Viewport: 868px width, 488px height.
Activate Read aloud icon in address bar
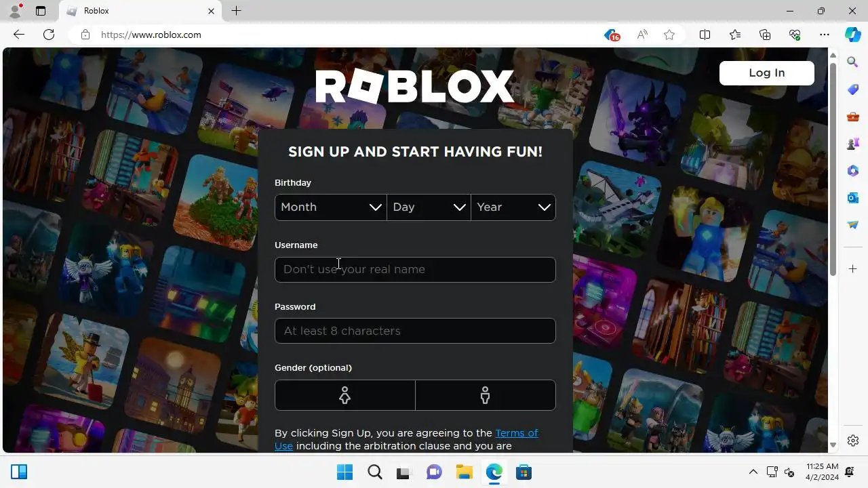[x=642, y=35]
